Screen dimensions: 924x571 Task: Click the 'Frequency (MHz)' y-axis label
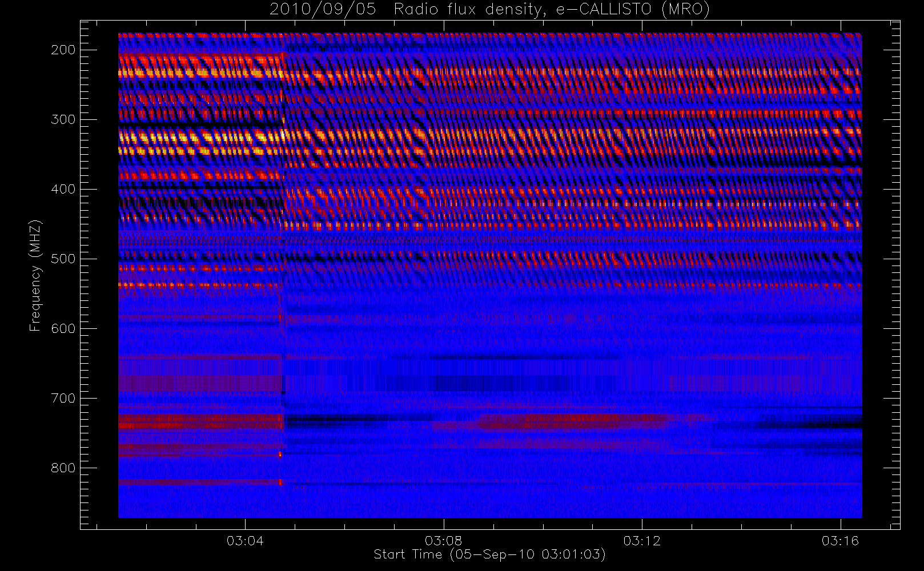tap(35, 275)
